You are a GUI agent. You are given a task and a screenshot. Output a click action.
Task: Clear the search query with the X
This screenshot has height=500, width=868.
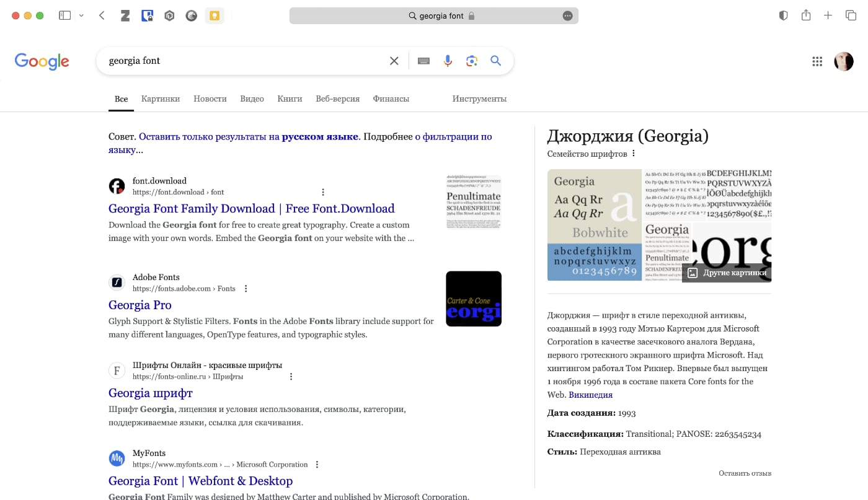click(x=394, y=61)
